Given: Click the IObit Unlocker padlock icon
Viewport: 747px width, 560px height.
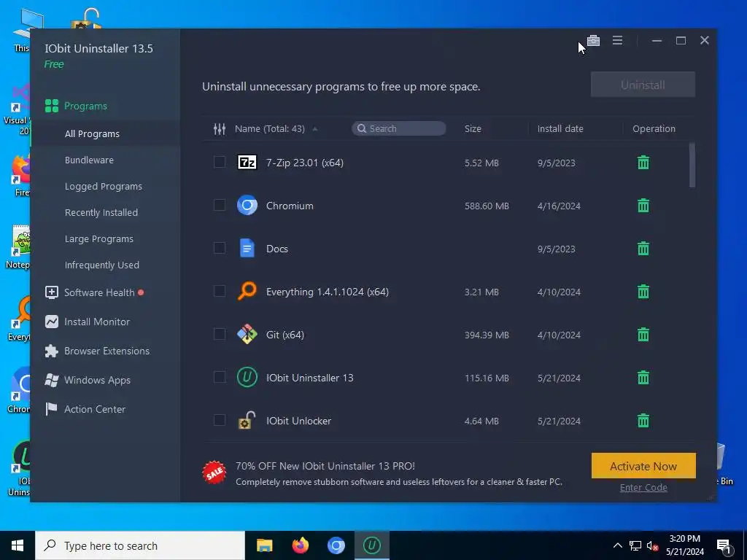Looking at the screenshot, I should 247,420.
